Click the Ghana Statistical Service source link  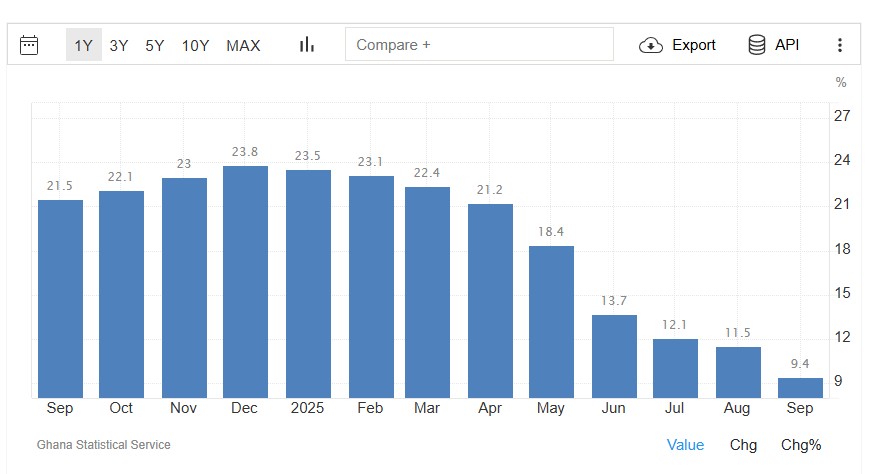click(104, 445)
